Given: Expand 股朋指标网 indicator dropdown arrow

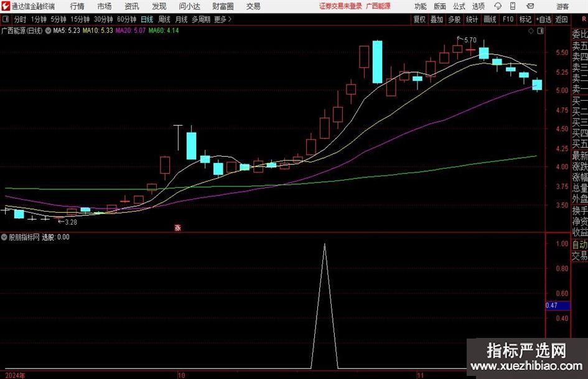Looking at the screenshot, I should pos(4,237).
